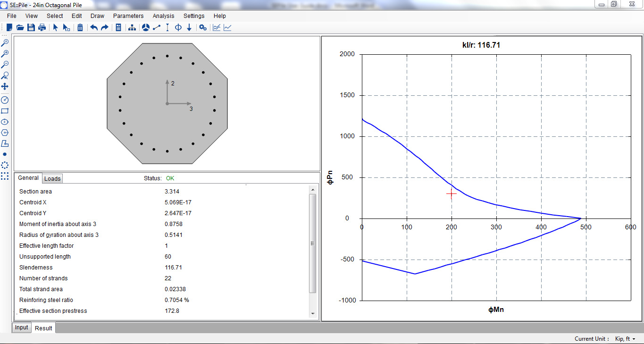Image resolution: width=644 pixels, height=344 pixels.
Task: Click the double-line chart icon
Action: (x=217, y=27)
